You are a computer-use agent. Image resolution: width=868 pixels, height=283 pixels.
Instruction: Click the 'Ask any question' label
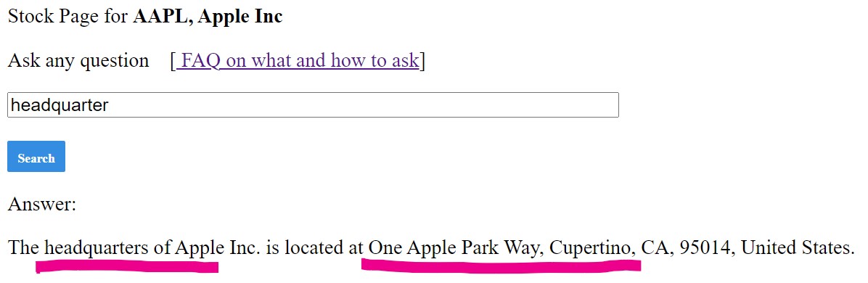tap(78, 60)
